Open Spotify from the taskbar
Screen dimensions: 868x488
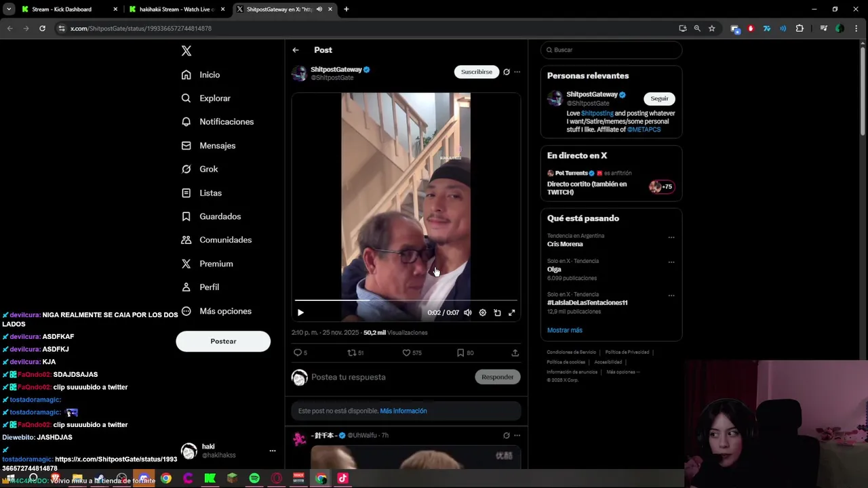254,479
